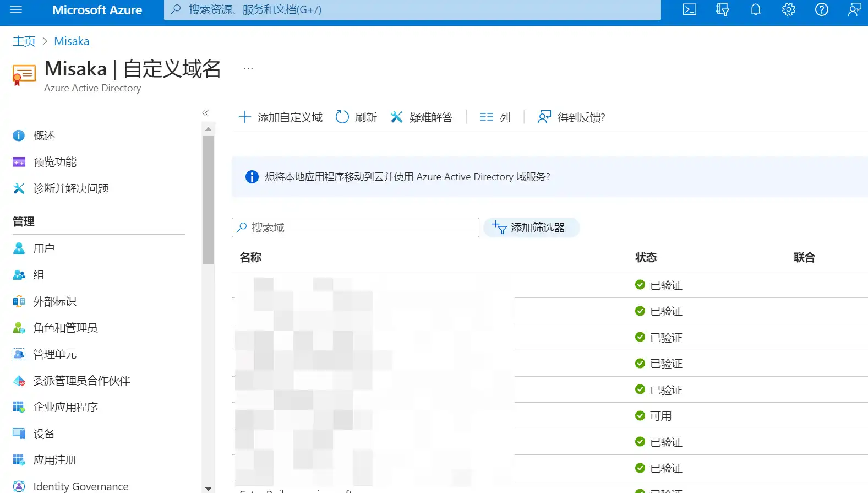Open the help question mark icon
This screenshot has width=868, height=493.
(822, 9)
